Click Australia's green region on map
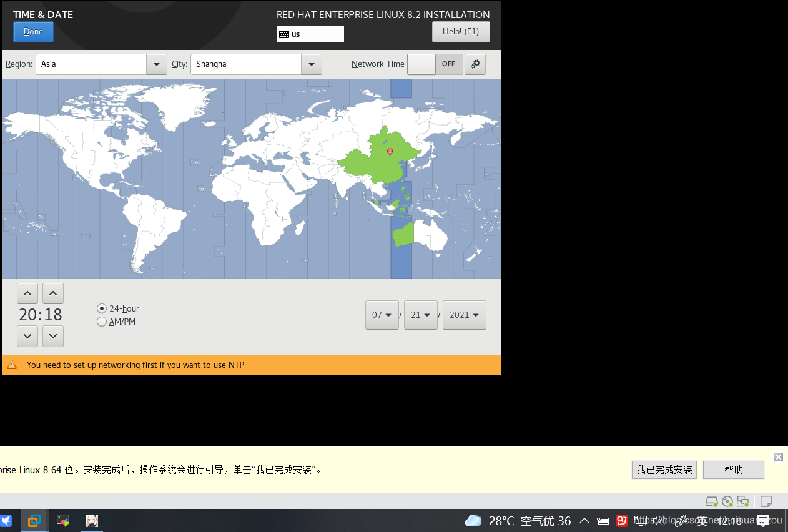 pyautogui.click(x=405, y=235)
